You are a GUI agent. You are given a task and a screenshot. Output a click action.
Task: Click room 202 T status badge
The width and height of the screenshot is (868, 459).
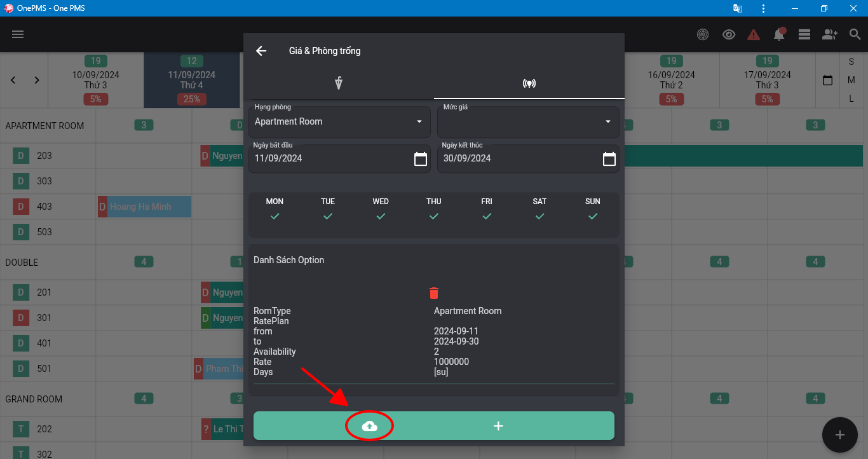pyautogui.click(x=20, y=429)
